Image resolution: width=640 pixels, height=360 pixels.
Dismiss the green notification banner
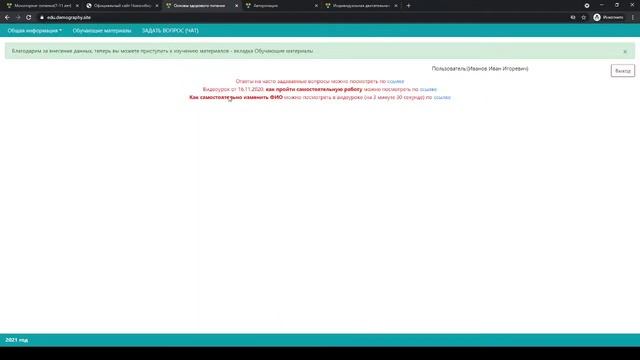pyautogui.click(x=625, y=51)
